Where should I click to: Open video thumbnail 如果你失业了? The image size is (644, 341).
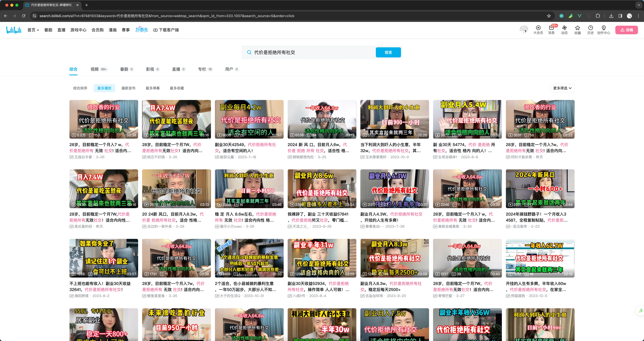point(104,258)
